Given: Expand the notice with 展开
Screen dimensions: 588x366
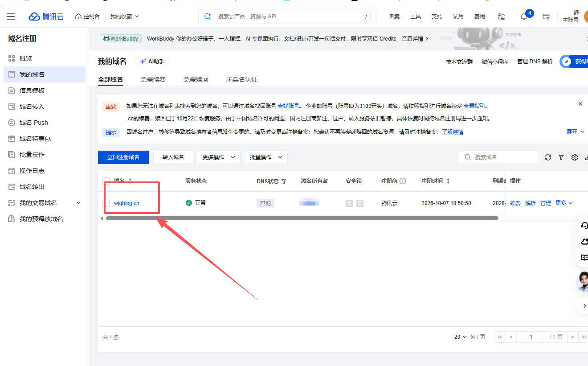Looking at the screenshot, I should (575, 132).
